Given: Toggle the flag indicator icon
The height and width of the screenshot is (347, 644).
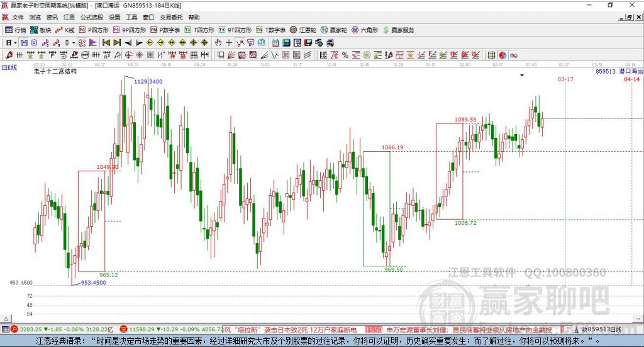Looking at the screenshot, I should [x=93, y=43].
